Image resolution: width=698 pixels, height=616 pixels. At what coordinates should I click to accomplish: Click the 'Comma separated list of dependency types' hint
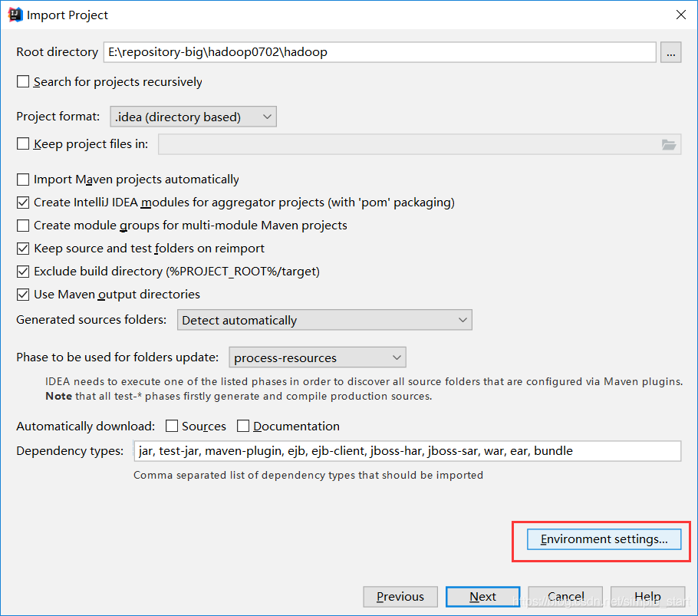tap(308, 476)
